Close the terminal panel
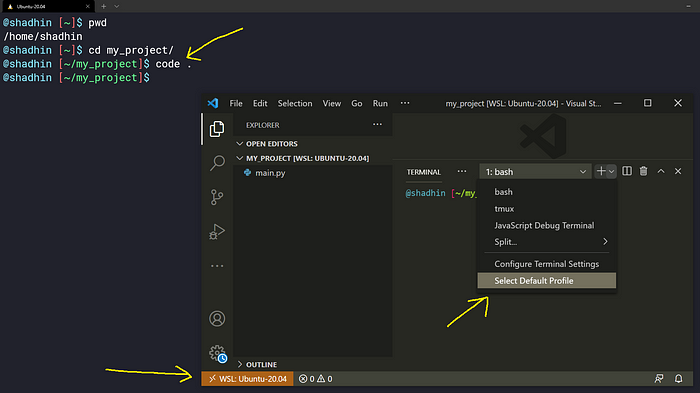The image size is (700, 393). [678, 171]
